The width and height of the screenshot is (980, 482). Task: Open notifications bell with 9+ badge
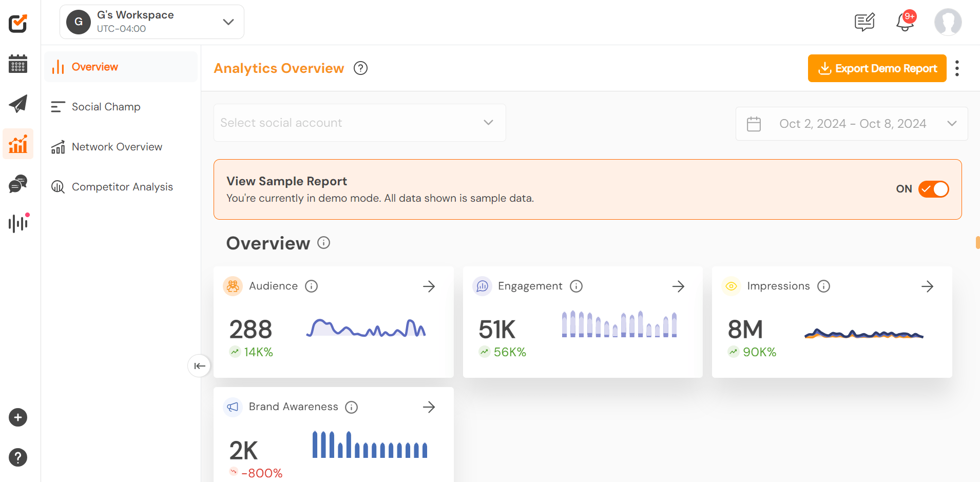(906, 22)
